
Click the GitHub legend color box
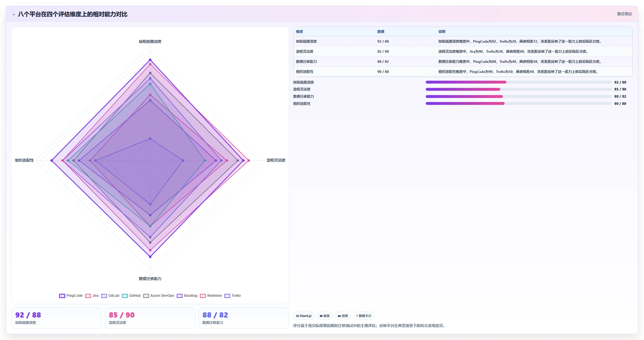pos(125,296)
